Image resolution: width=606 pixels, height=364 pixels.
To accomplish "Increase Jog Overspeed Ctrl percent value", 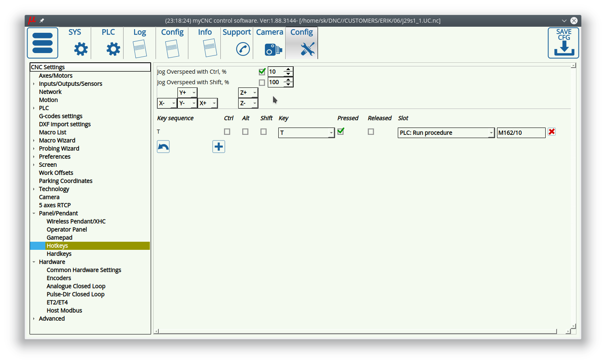I will [x=288, y=69].
